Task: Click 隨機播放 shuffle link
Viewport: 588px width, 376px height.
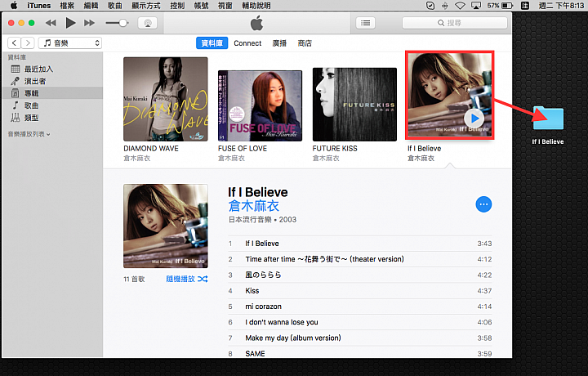Action: [x=187, y=279]
